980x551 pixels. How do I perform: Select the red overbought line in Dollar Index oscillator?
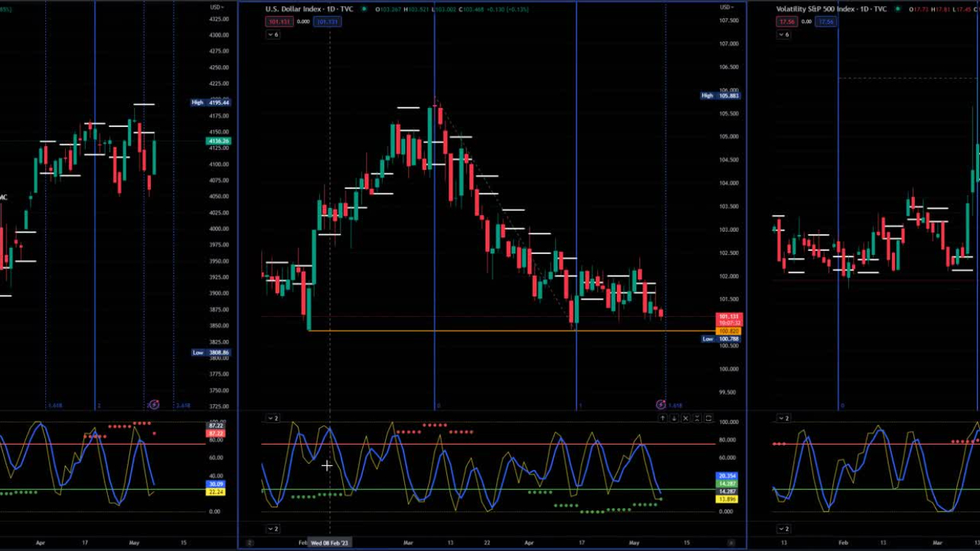488,444
